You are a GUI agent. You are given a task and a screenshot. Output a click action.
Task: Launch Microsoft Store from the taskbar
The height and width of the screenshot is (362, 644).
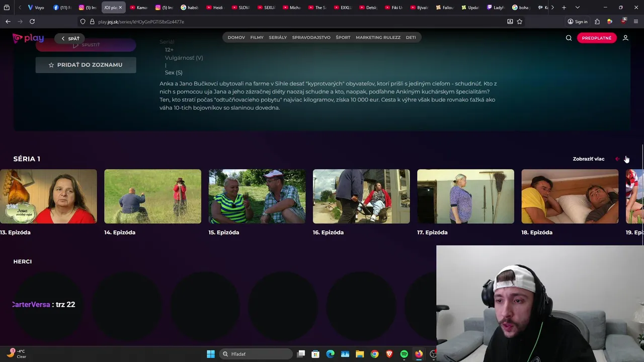pos(315,354)
